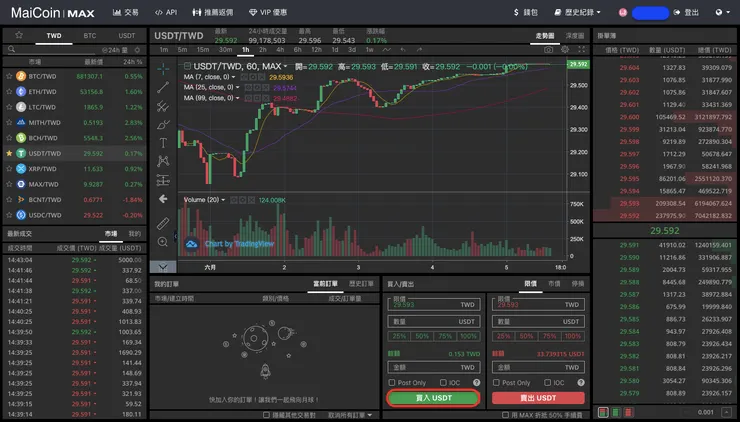Show only bids order book view
Viewport: 740px width, 422px height.
tap(616, 412)
